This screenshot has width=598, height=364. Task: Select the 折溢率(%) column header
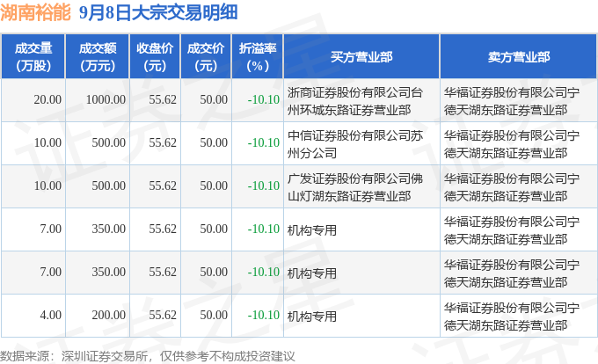(258, 56)
